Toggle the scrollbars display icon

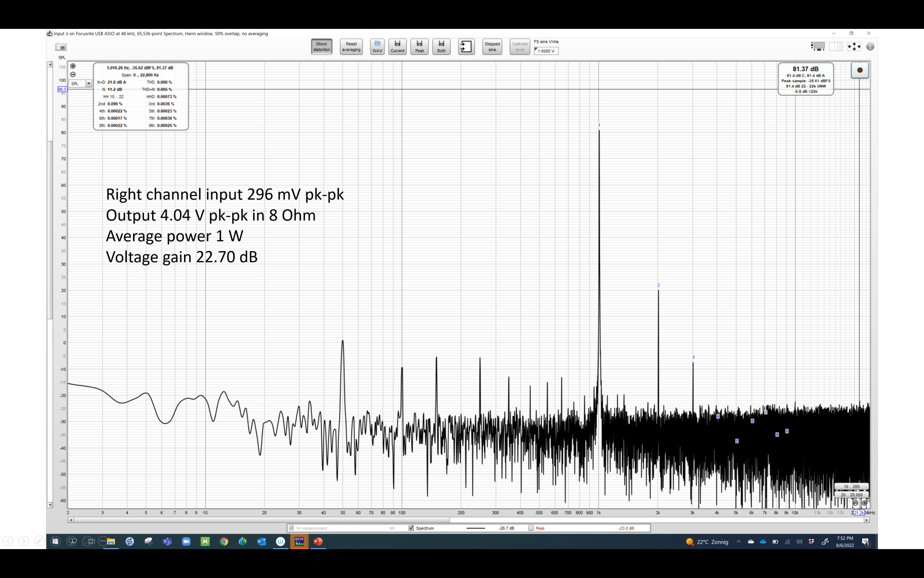pyautogui.click(x=818, y=47)
